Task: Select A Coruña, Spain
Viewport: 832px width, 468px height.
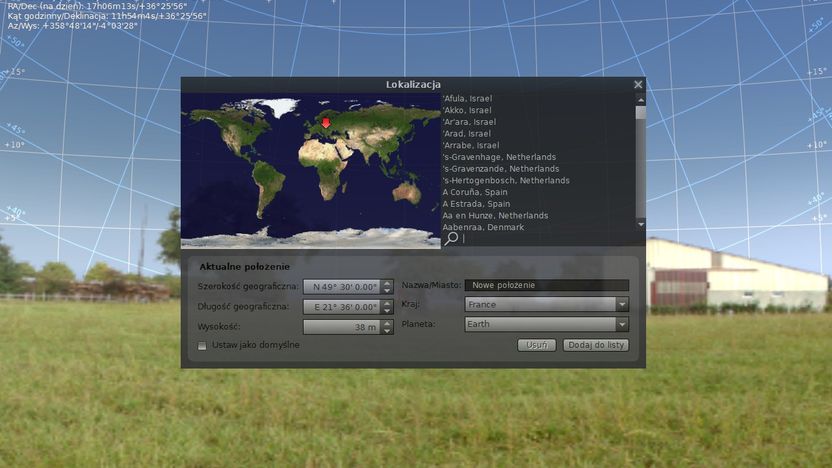Action: coord(475,192)
